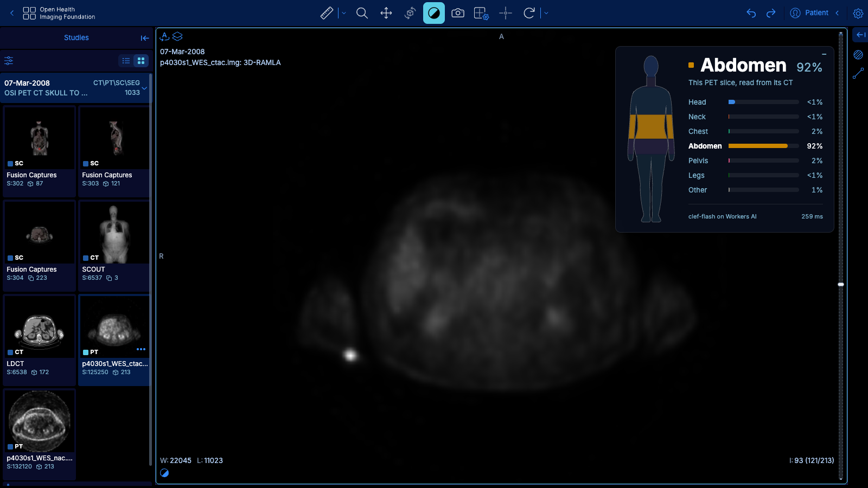Select the Pan move tool

coord(386,13)
